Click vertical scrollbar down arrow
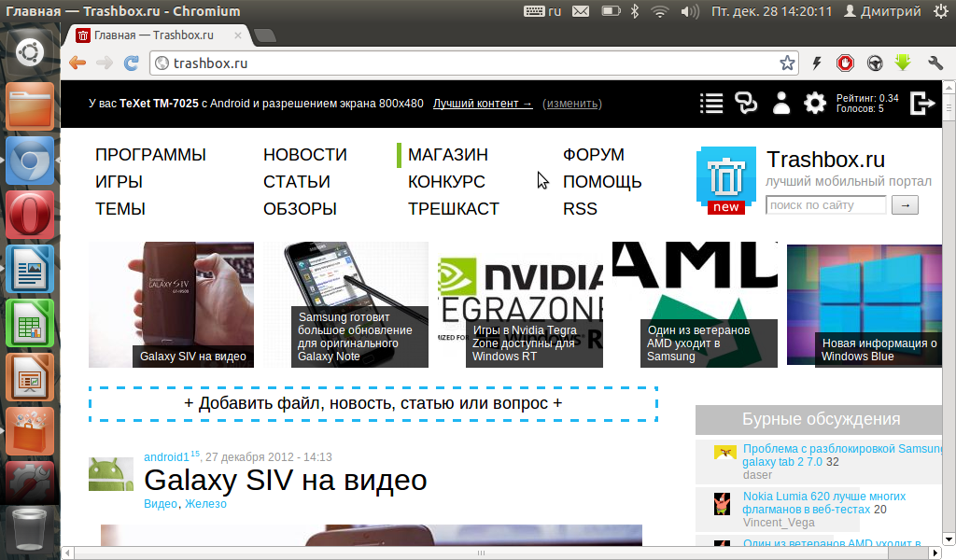The image size is (956, 560). [949, 539]
